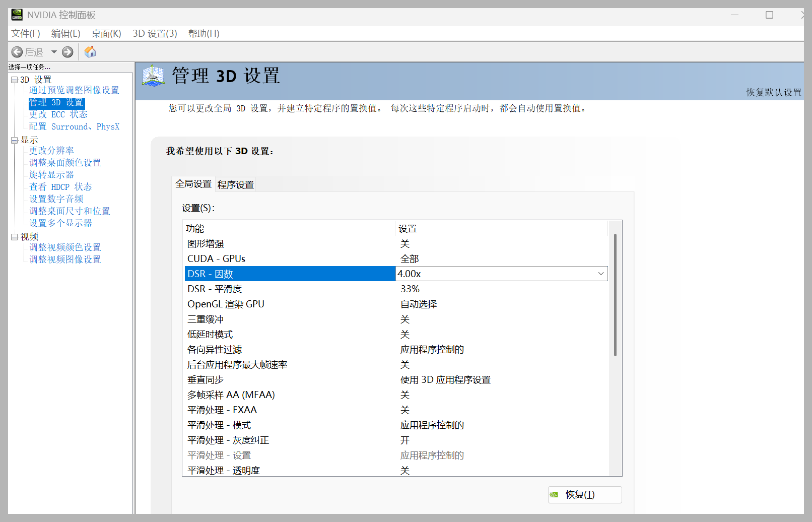Collapse the 视频 tree node
The height and width of the screenshot is (522, 812).
[x=15, y=237]
